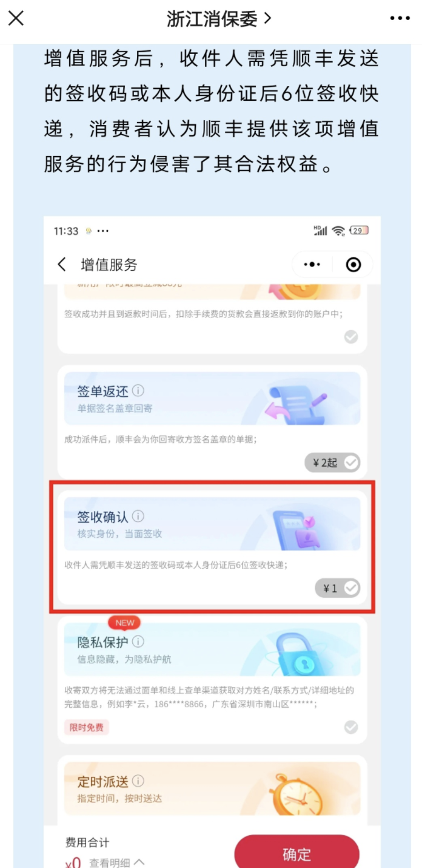Go back from 增值服务 page
The width and height of the screenshot is (422, 868).
[61, 265]
